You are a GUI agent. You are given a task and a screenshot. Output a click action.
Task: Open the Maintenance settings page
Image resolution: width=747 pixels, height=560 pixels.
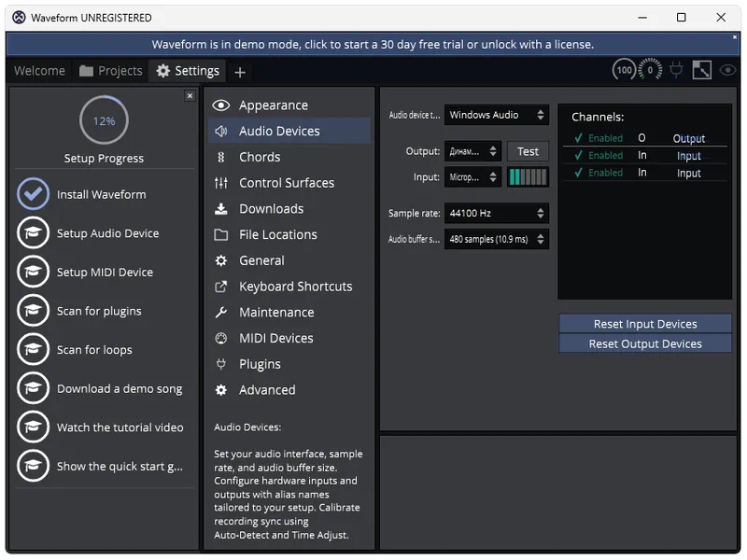289,313
